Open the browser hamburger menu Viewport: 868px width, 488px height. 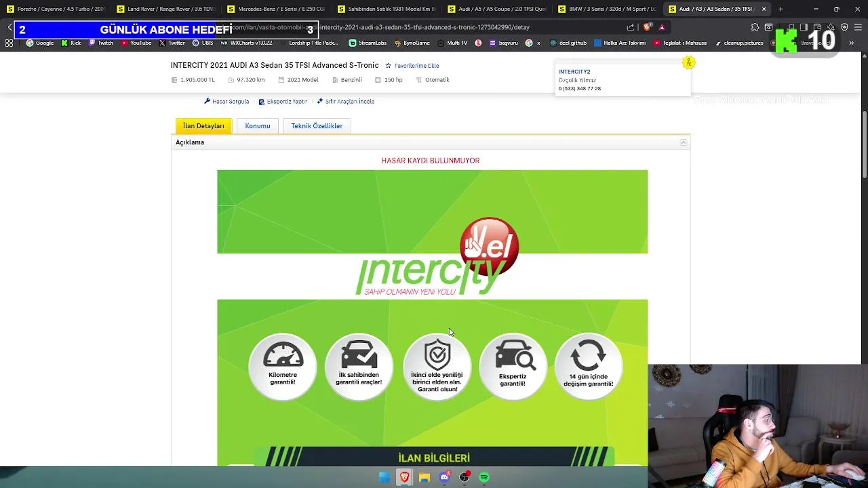[858, 27]
